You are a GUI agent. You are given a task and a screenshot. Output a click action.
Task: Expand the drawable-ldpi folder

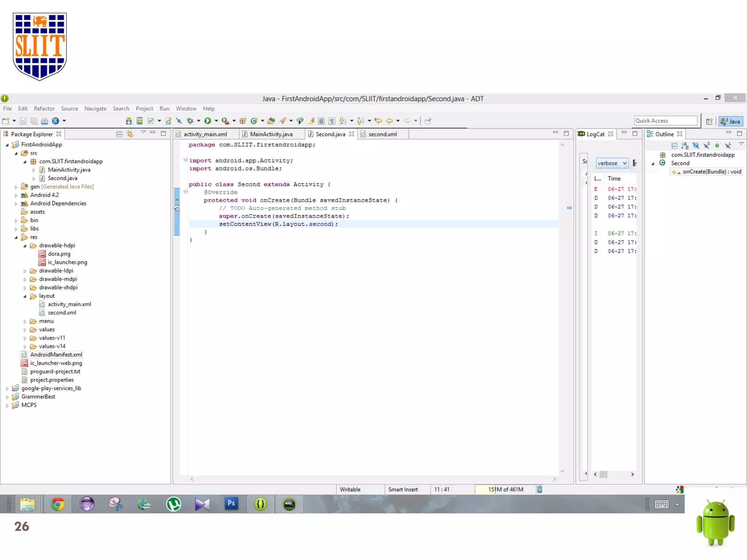25,271
